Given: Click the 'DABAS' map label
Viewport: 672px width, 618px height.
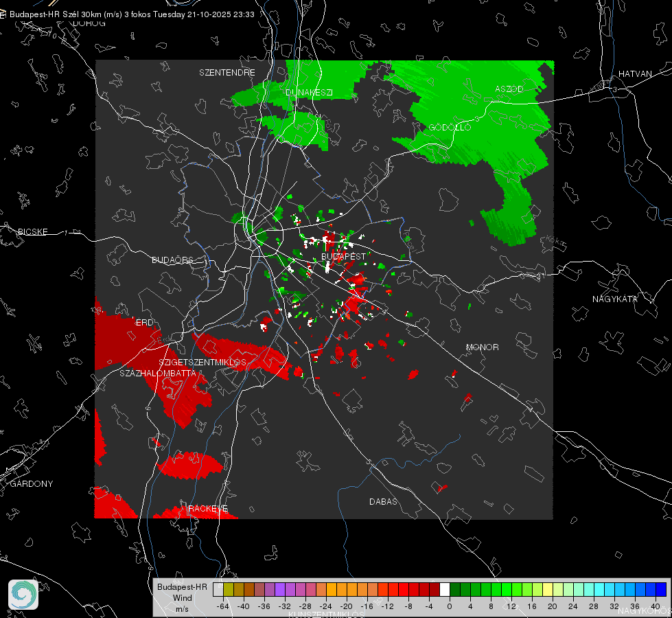Looking at the screenshot, I should (383, 501).
